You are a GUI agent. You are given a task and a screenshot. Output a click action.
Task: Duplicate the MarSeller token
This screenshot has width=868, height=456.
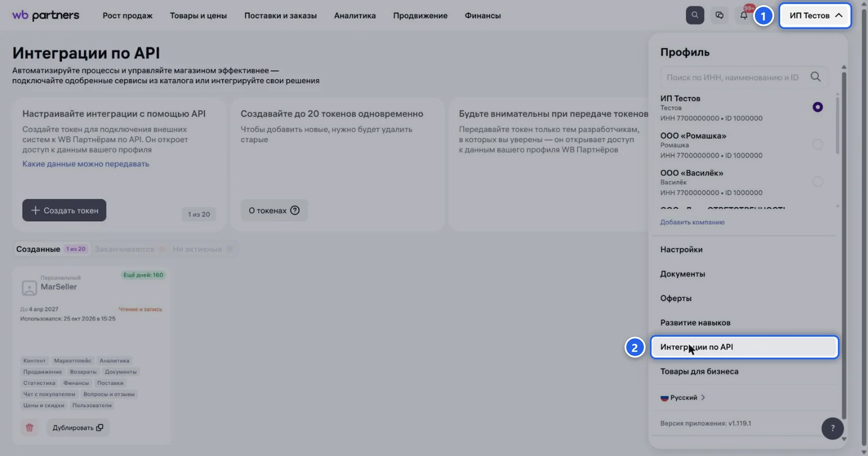click(x=78, y=427)
